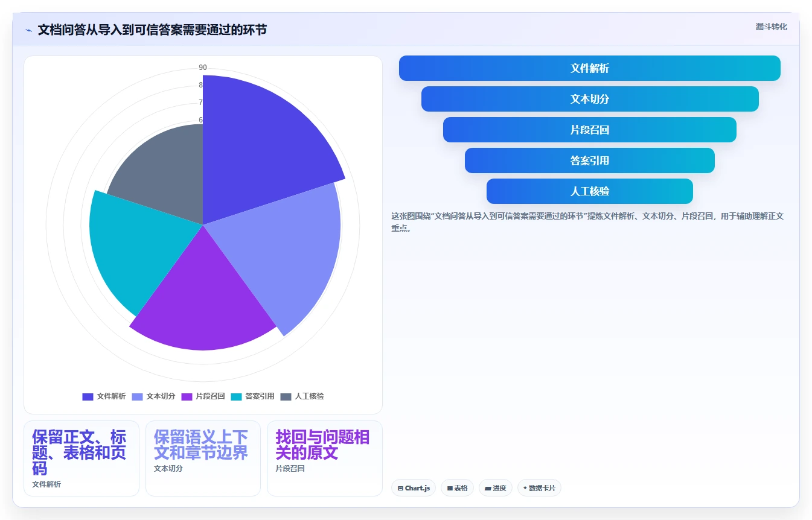The image size is (812, 520).
Task: Toggle 文本切分 legend swatch in chart
Action: coord(137,396)
